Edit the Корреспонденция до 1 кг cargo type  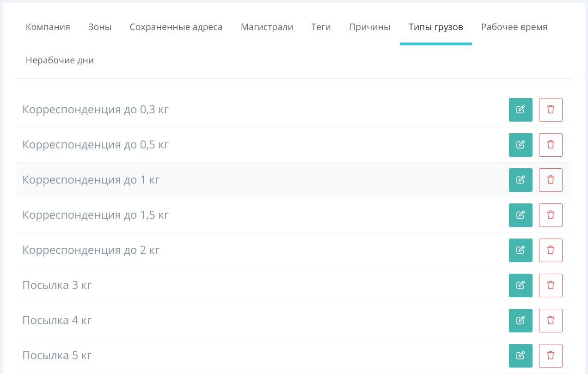point(521,180)
